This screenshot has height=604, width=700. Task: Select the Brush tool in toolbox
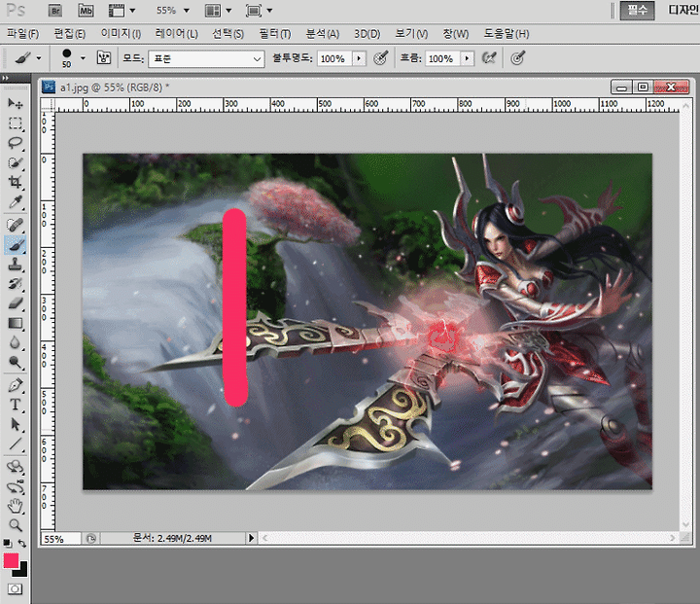16,245
